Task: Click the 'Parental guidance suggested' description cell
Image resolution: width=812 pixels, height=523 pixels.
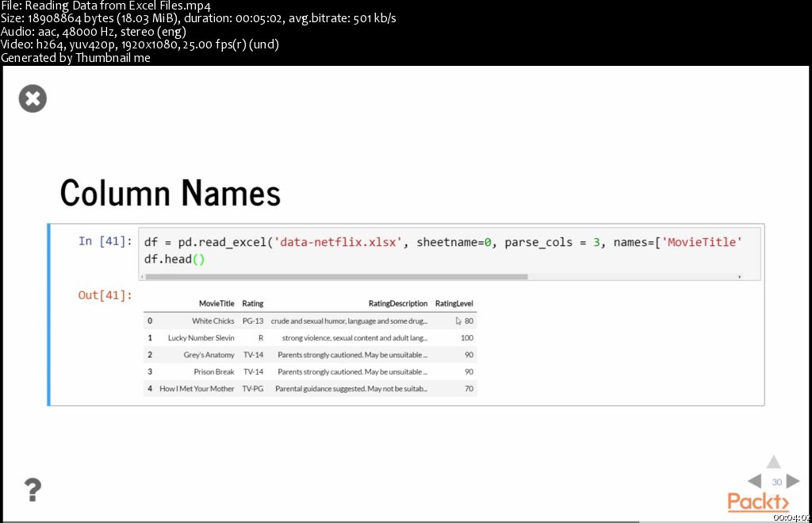Action: coord(351,389)
